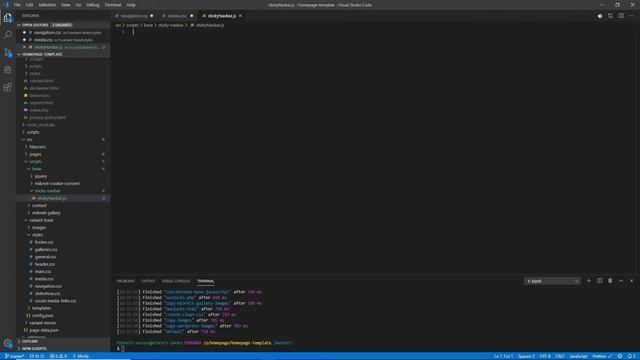
Task: Open errors and warnings in status bar
Action: point(58,356)
